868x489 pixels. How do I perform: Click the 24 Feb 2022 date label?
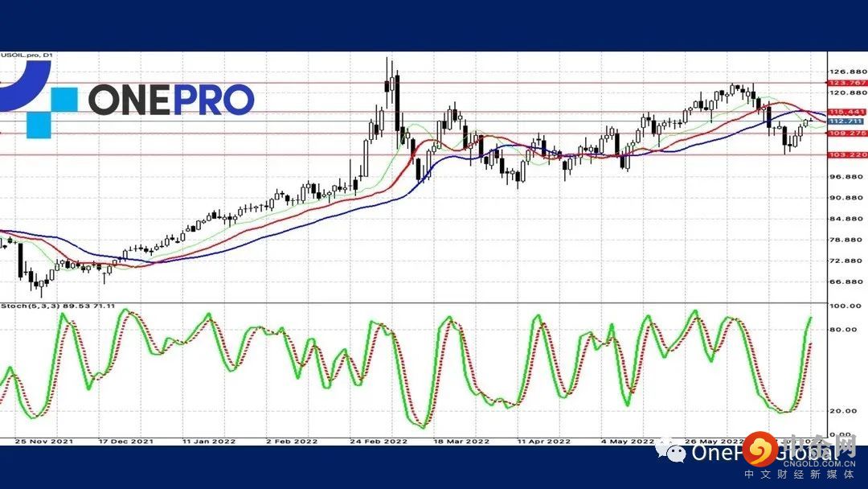coord(379,442)
